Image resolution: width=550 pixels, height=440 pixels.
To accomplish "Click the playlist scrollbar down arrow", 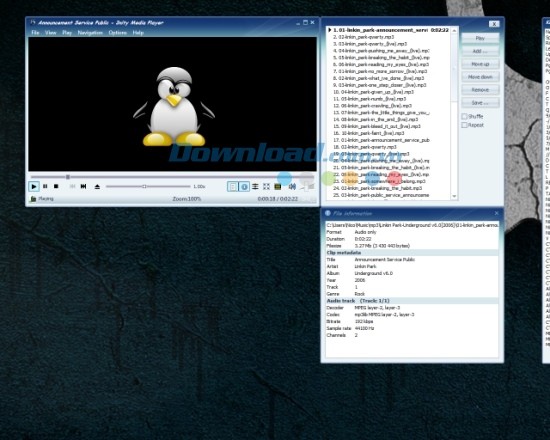I will [x=454, y=196].
